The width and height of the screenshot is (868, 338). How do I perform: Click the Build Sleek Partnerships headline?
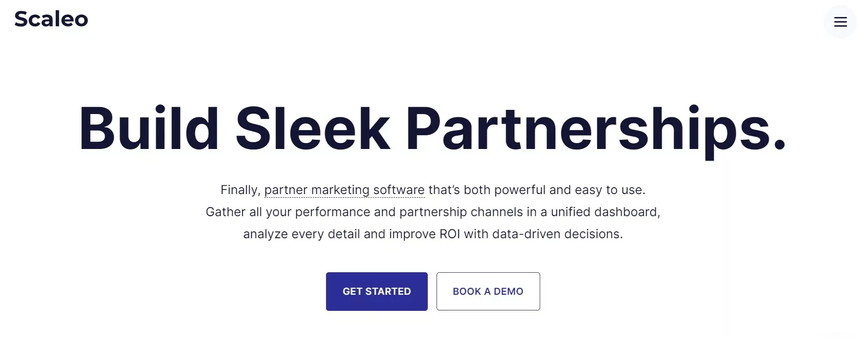[x=433, y=129]
